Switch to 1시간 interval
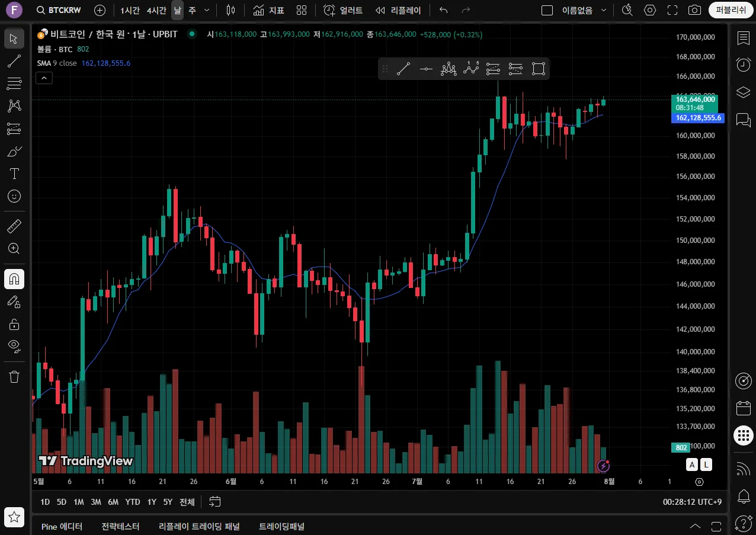 click(x=130, y=10)
